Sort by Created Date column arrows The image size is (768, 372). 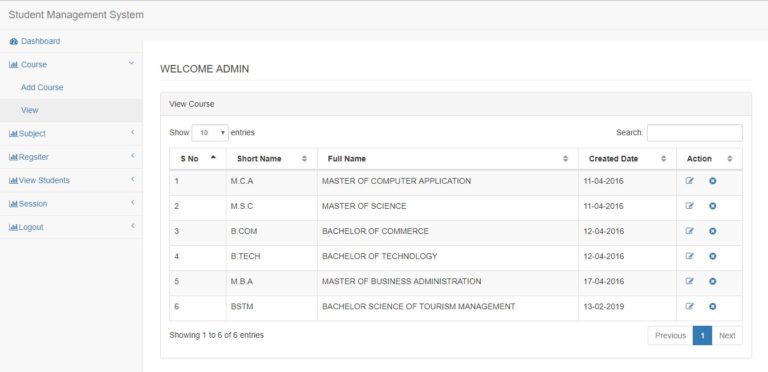pos(664,159)
